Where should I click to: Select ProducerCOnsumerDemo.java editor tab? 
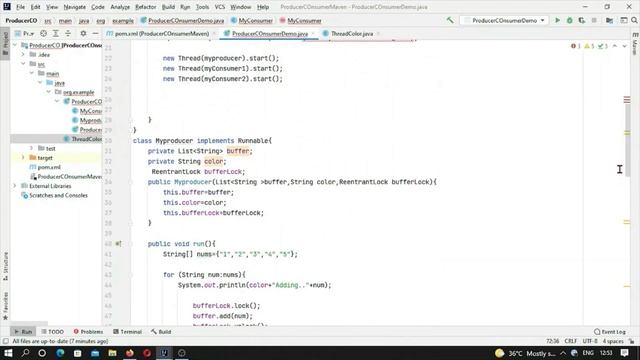(269, 33)
